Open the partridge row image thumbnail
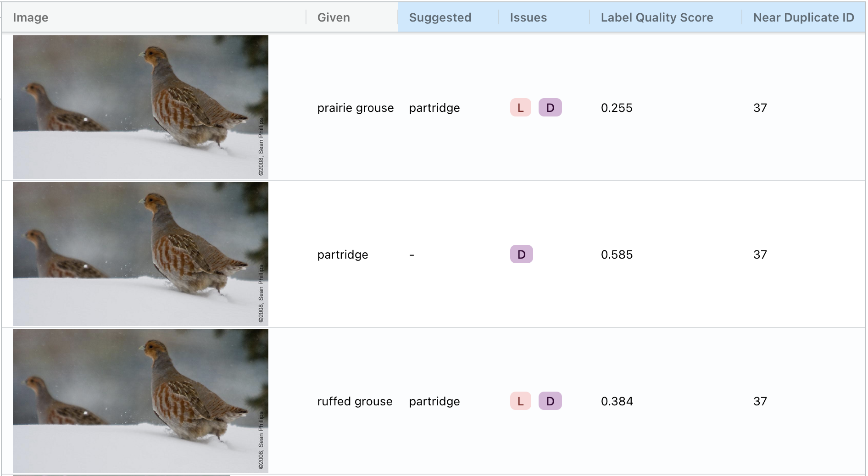Screen dimensions: 868x476 141,253
